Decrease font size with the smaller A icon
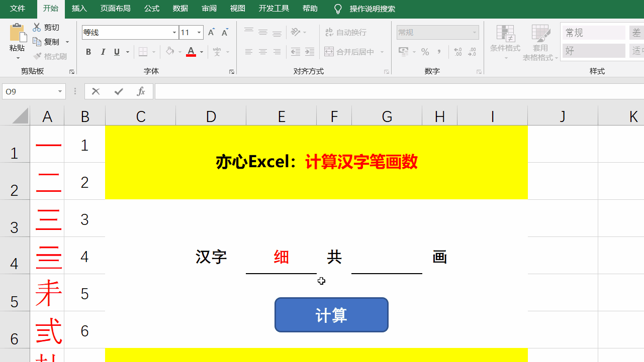The image size is (644, 362). (x=225, y=33)
